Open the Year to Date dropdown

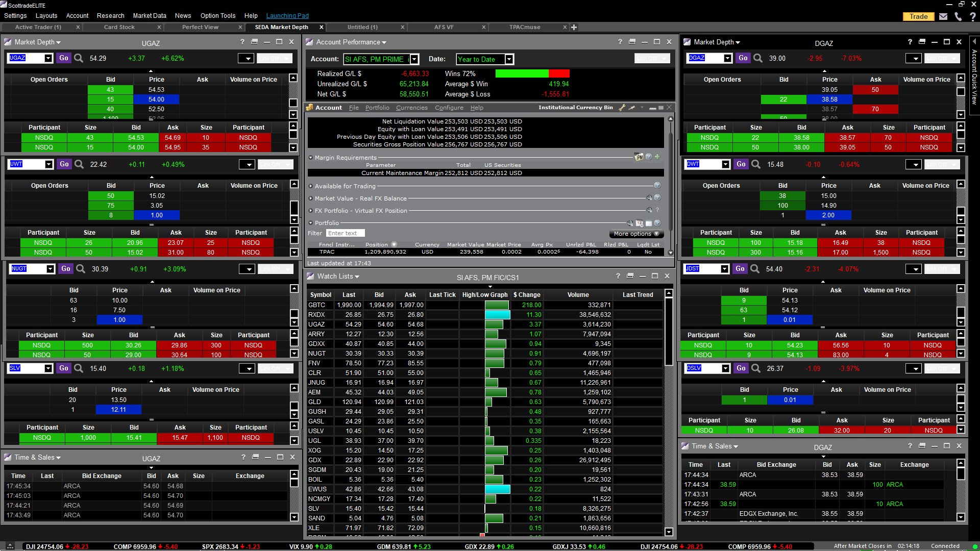tap(509, 59)
